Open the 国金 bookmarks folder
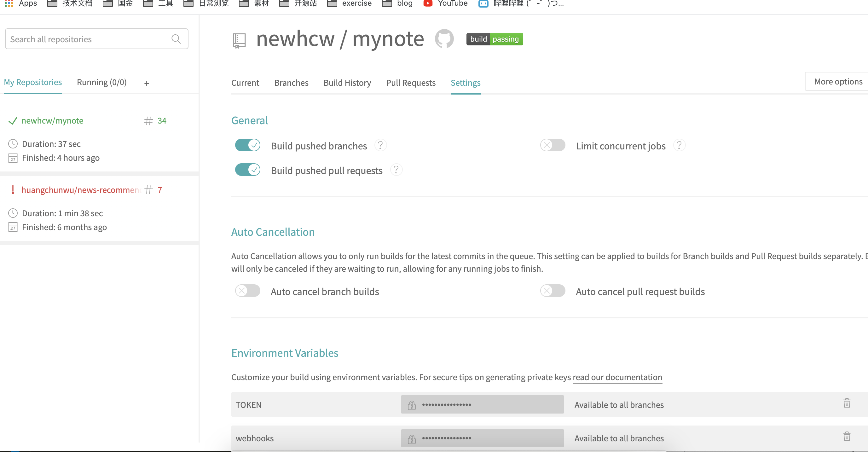 118,3
